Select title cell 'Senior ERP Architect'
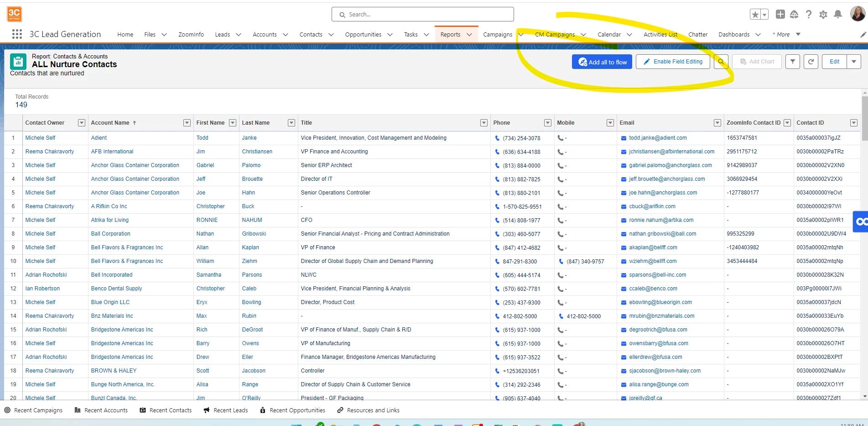The image size is (868, 426). (327, 165)
